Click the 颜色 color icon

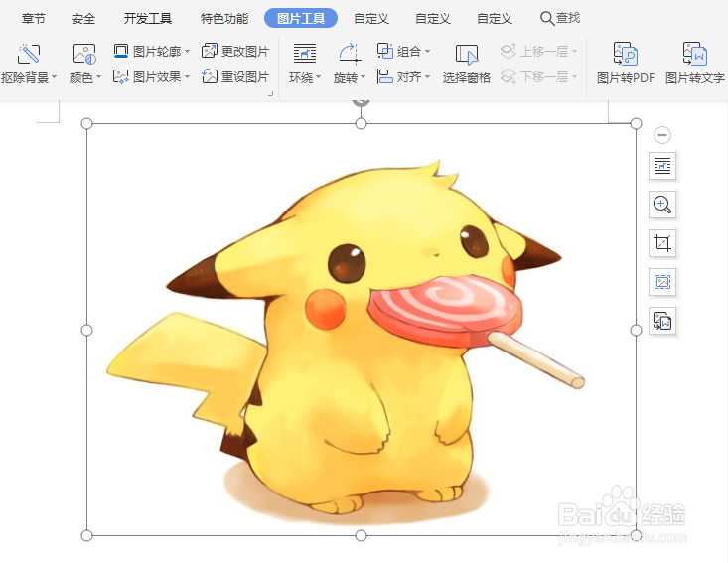pos(84,54)
